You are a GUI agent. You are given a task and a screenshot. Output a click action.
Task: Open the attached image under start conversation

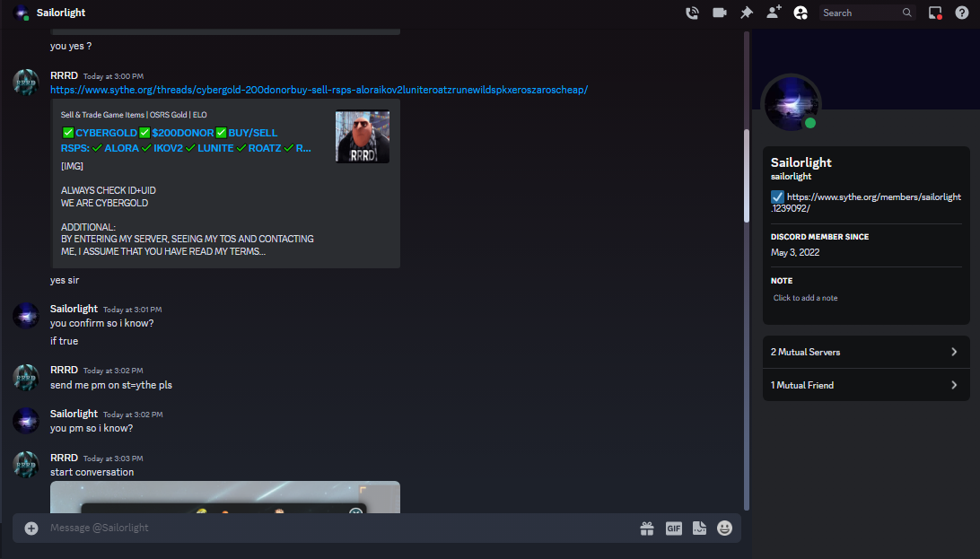pos(225,497)
